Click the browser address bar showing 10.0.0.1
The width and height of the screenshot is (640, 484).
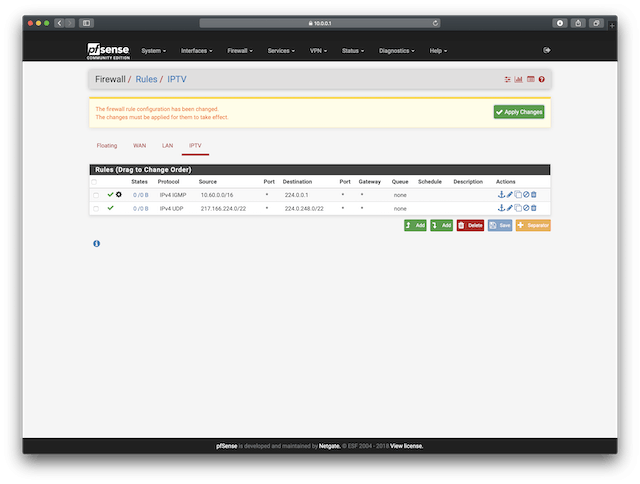tap(320, 23)
